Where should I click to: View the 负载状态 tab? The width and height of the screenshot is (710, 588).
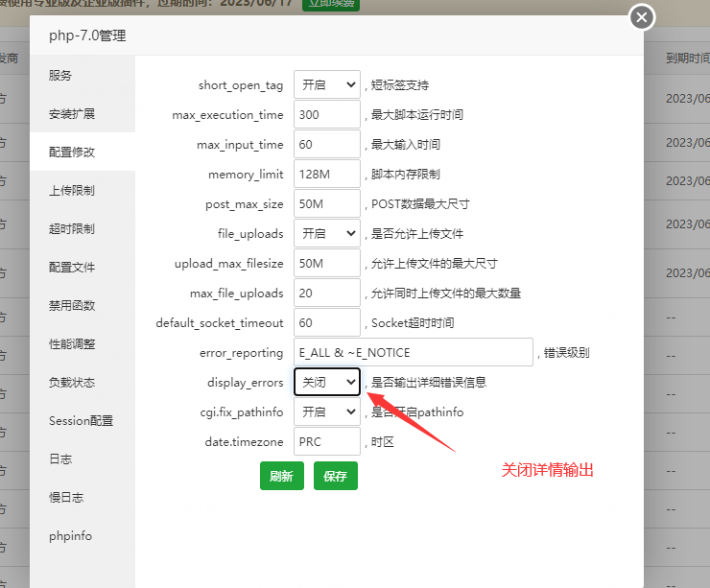(83, 383)
